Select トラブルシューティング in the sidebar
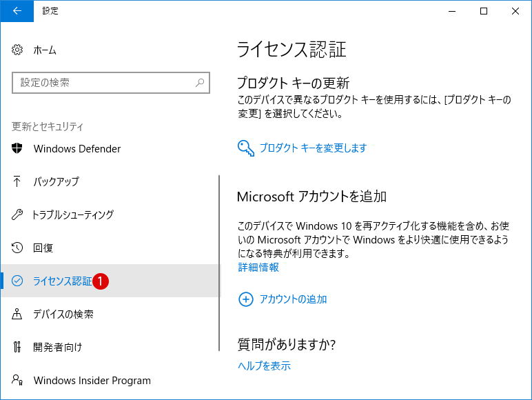The width and height of the screenshot is (532, 400). [72, 214]
